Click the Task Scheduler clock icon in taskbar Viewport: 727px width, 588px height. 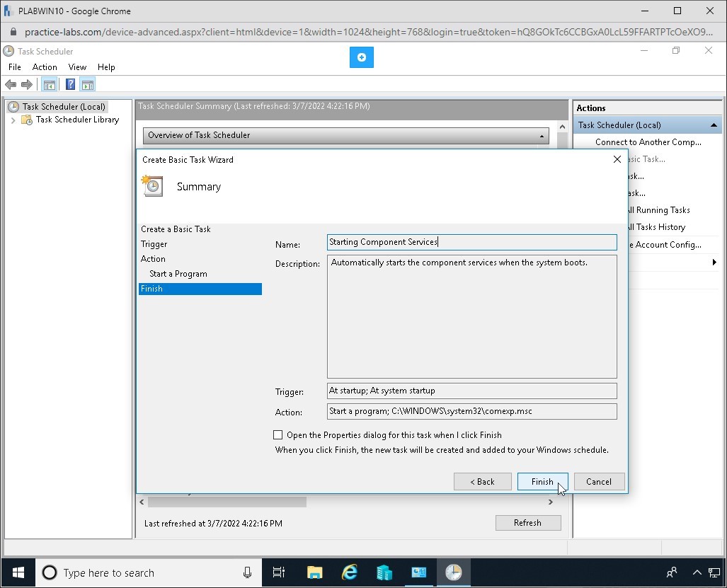pyautogui.click(x=453, y=572)
